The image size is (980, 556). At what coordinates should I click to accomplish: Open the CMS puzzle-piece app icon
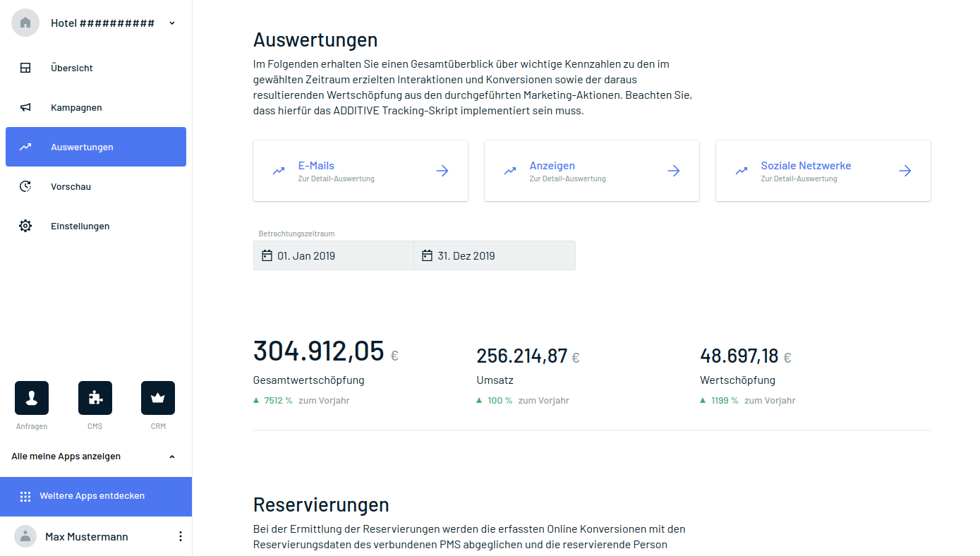pos(95,398)
